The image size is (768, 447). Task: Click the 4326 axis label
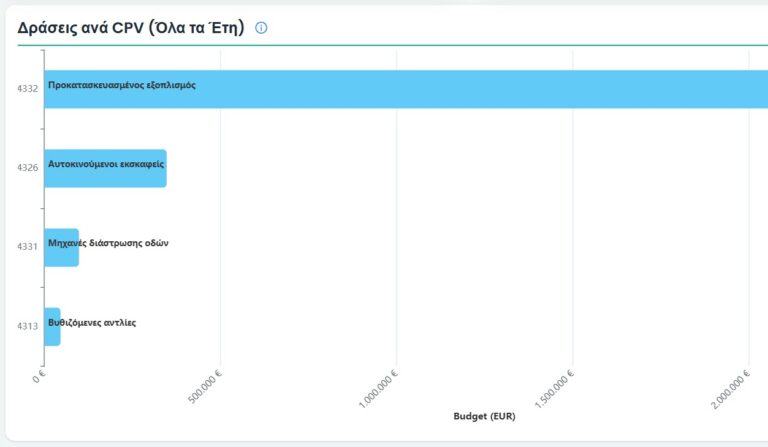coord(28,168)
